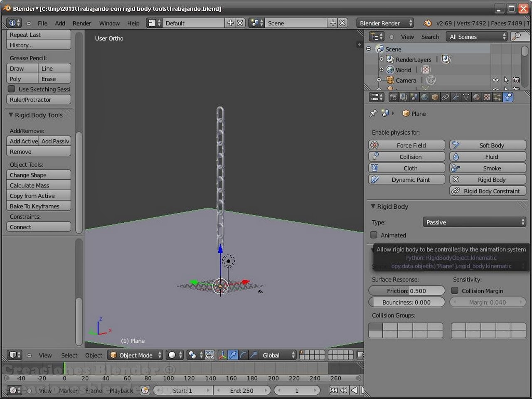Enable the translate manipulator arrow icon

234,355
